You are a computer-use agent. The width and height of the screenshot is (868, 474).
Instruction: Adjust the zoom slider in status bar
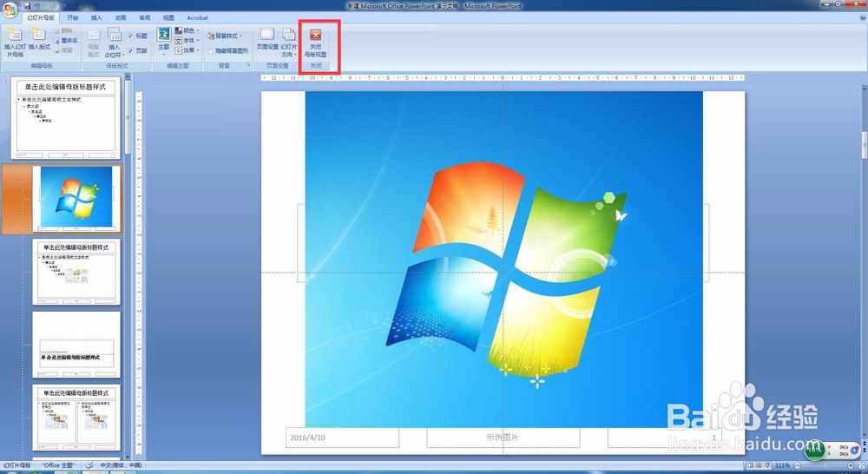(825, 465)
